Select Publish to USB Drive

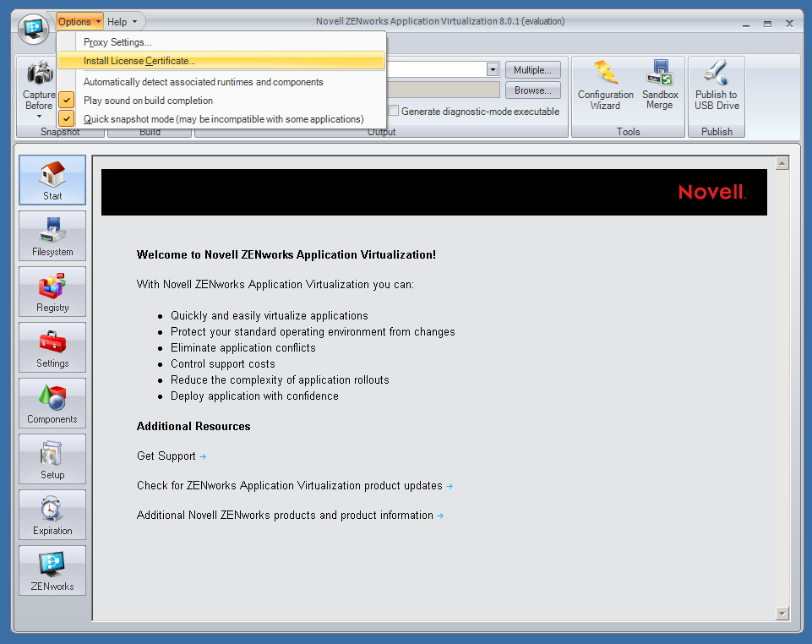tap(716, 85)
